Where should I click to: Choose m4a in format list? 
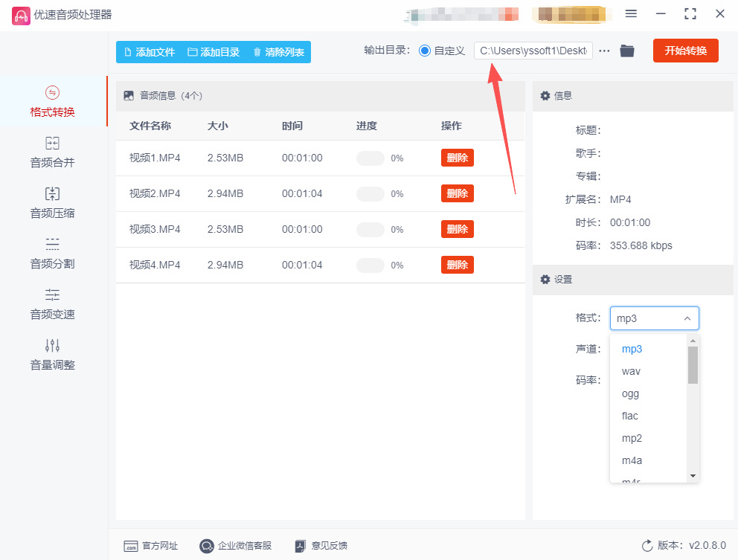[648, 460]
